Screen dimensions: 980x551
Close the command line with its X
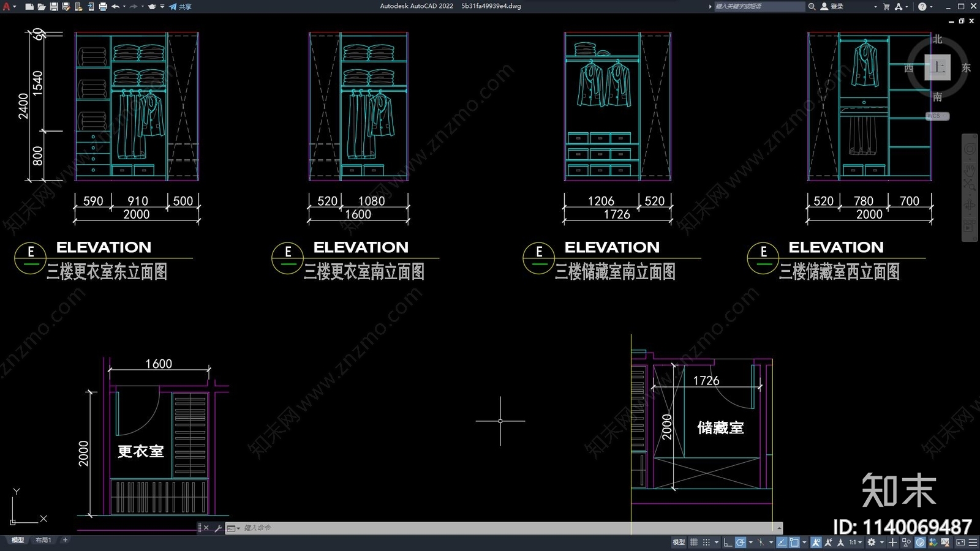click(206, 528)
